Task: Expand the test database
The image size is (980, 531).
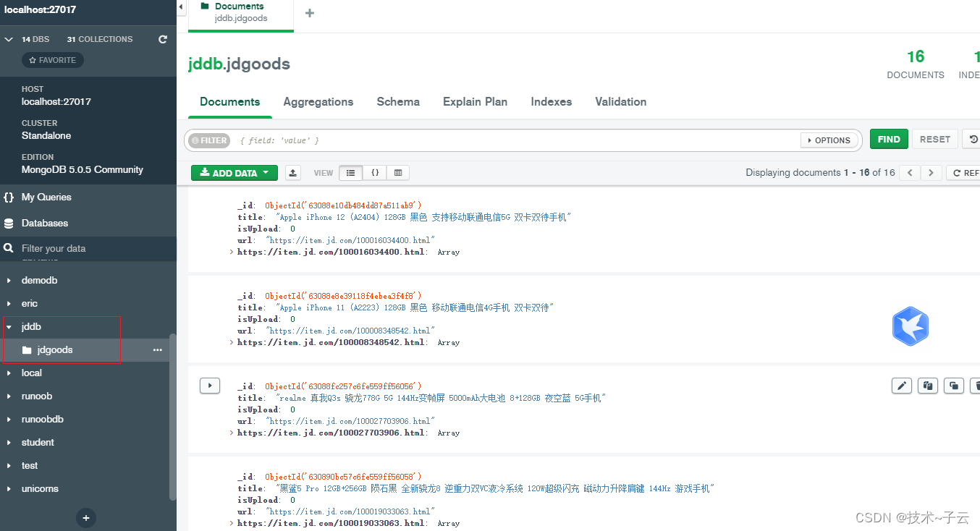Action: [x=9, y=466]
